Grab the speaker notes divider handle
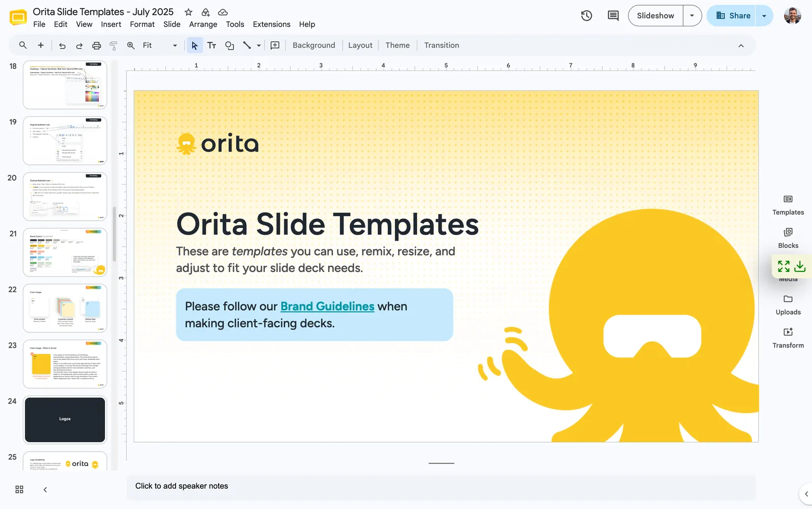 pyautogui.click(x=441, y=463)
